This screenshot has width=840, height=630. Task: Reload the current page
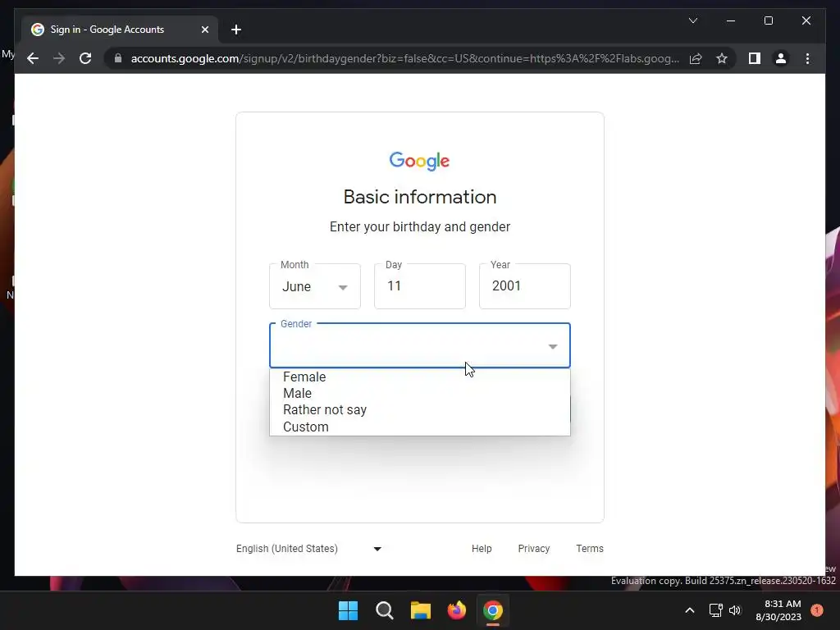click(x=85, y=58)
